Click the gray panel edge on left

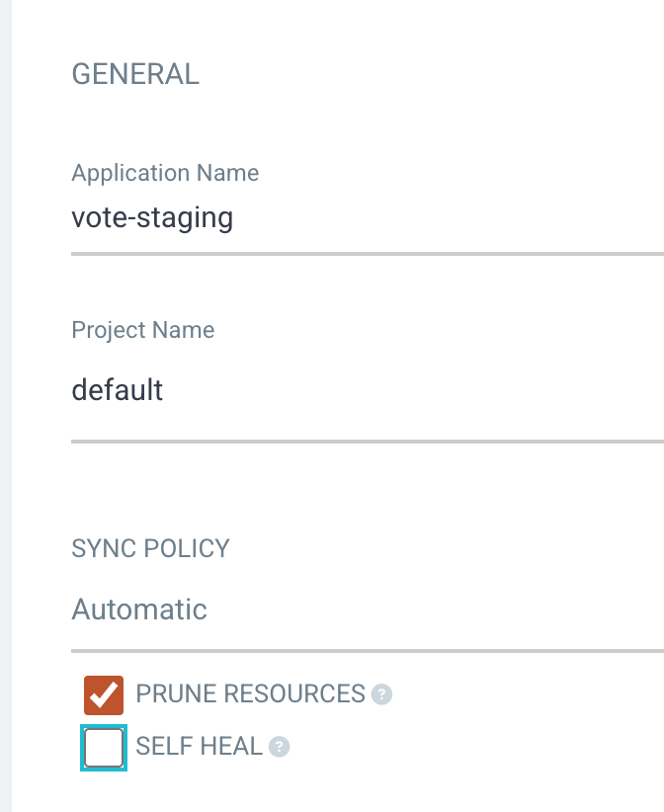(6, 406)
